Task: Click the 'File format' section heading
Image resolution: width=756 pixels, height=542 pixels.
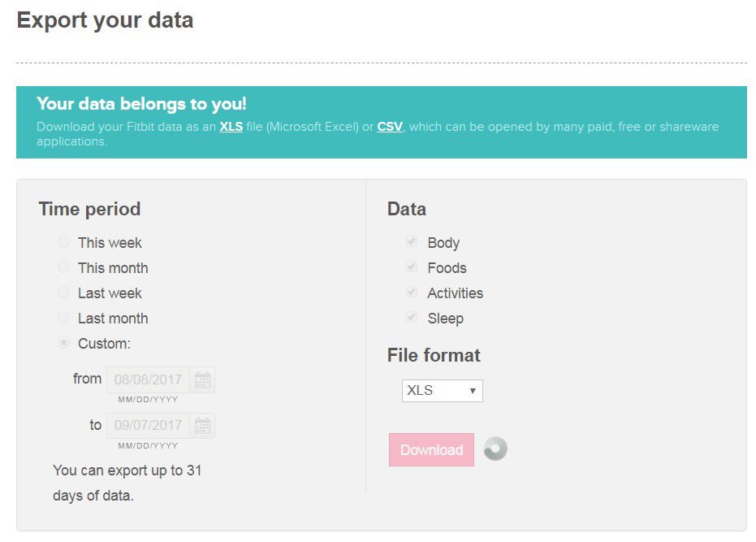Action: 434,355
